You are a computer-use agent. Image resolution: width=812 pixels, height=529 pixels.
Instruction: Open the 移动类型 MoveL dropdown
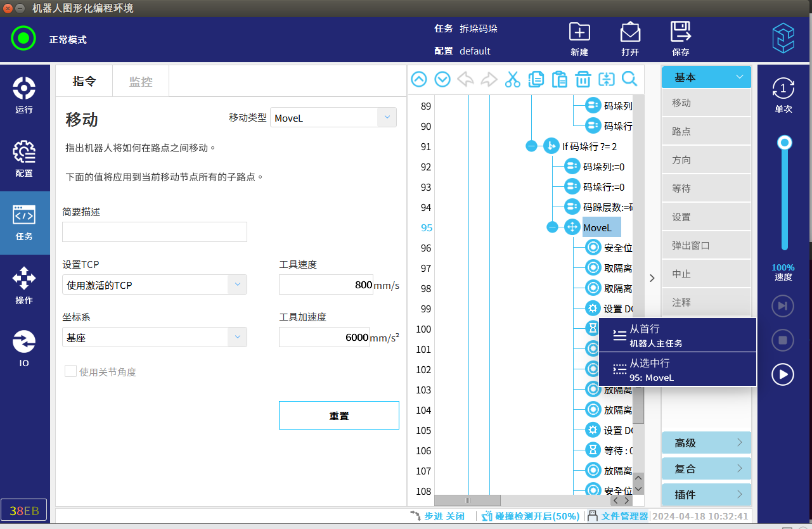point(333,118)
